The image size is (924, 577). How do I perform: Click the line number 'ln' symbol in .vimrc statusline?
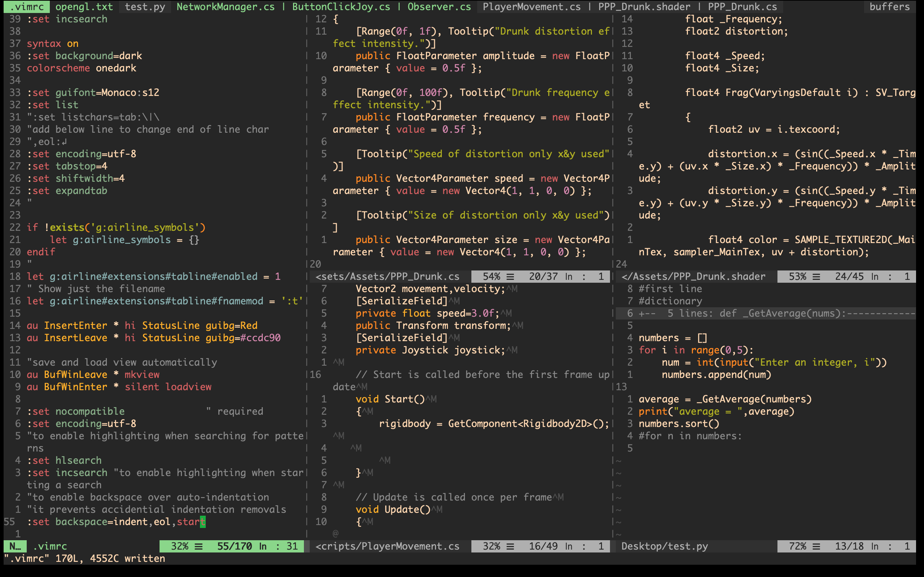pyautogui.click(x=263, y=546)
